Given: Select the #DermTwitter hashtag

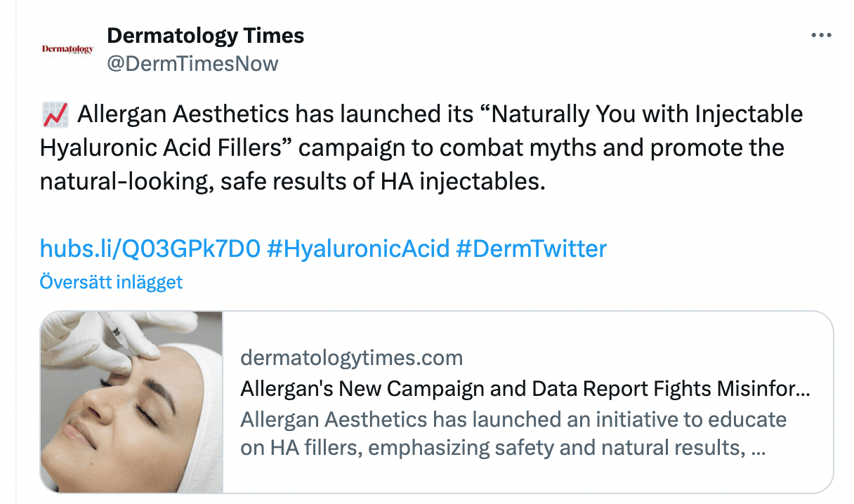Looking at the screenshot, I should 531,248.
